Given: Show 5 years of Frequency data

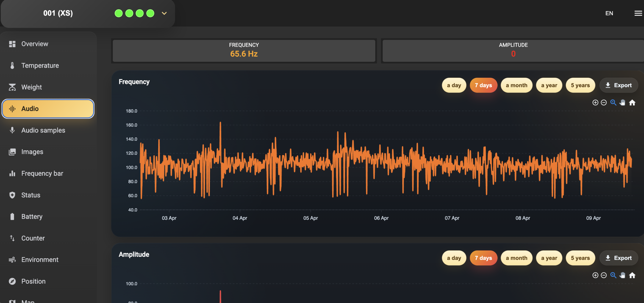Looking at the screenshot, I should pyautogui.click(x=580, y=85).
